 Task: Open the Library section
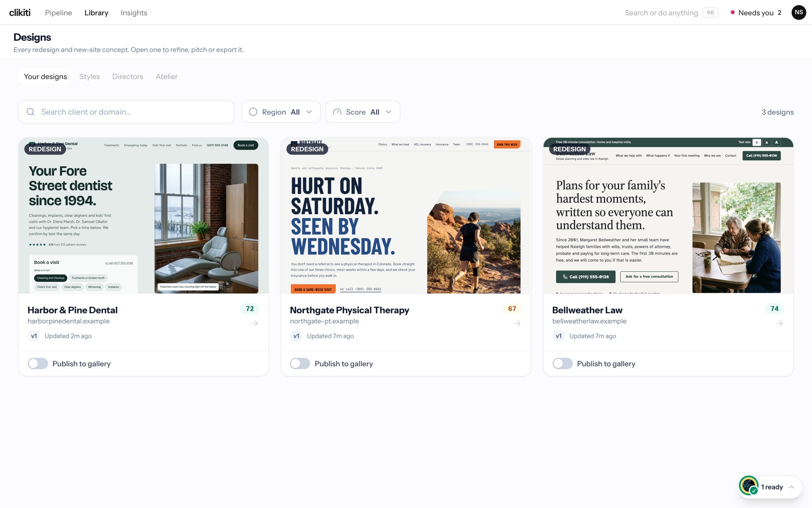coord(96,13)
